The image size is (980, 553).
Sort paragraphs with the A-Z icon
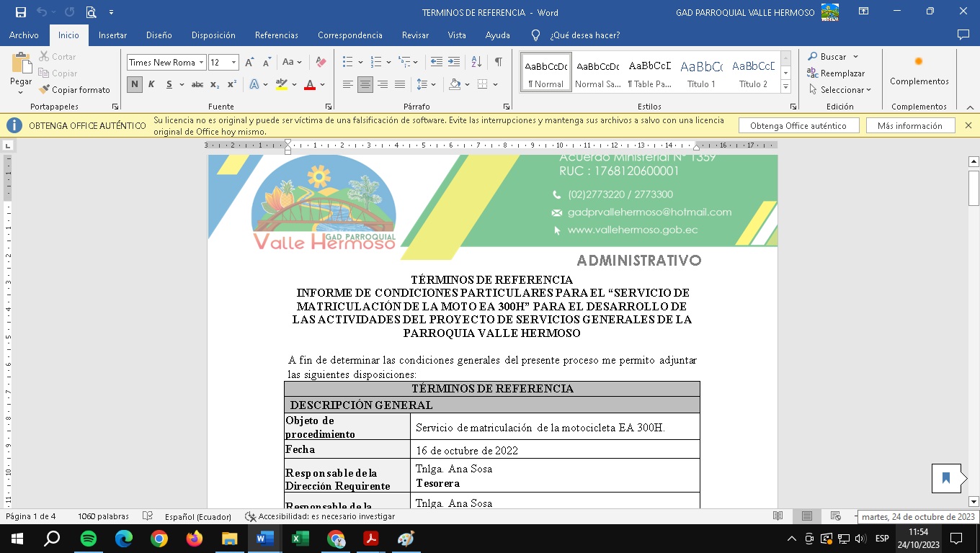click(x=476, y=63)
